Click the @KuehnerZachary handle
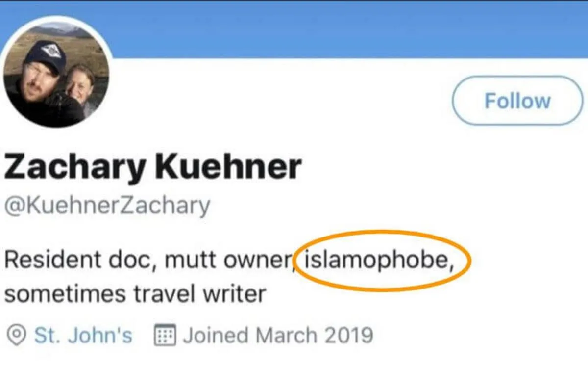The image size is (588, 368). pos(107,205)
